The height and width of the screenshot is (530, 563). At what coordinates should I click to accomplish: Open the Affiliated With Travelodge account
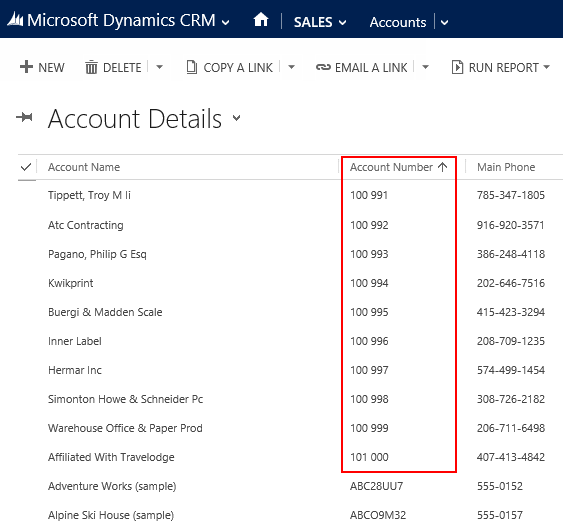pyautogui.click(x=111, y=457)
